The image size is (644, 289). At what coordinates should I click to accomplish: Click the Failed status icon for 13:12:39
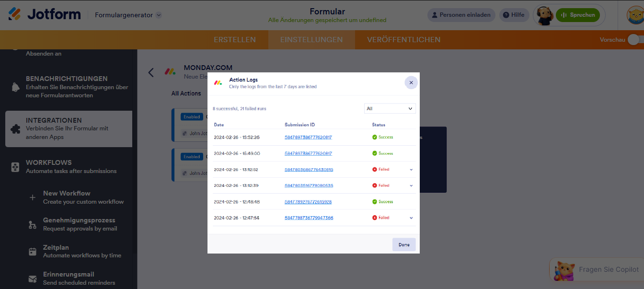point(375,185)
